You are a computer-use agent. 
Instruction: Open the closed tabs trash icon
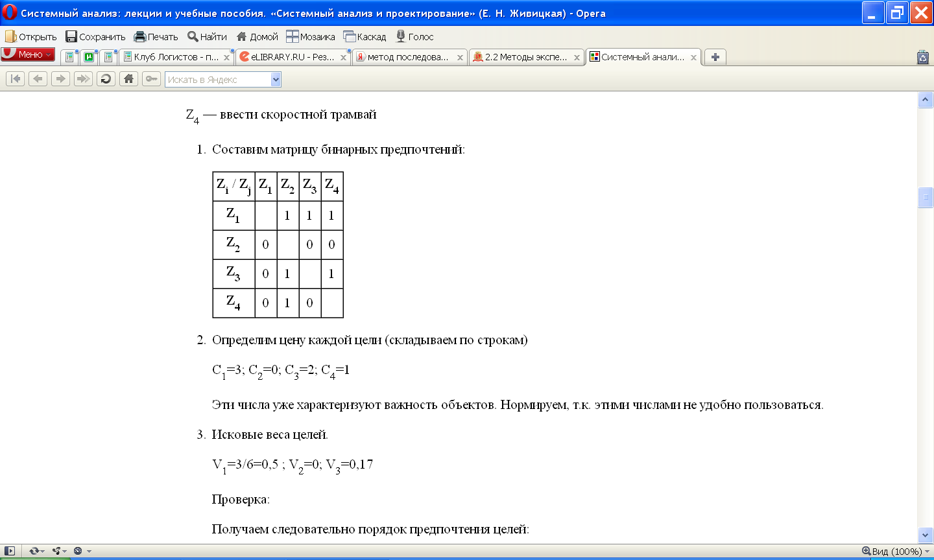(923, 57)
